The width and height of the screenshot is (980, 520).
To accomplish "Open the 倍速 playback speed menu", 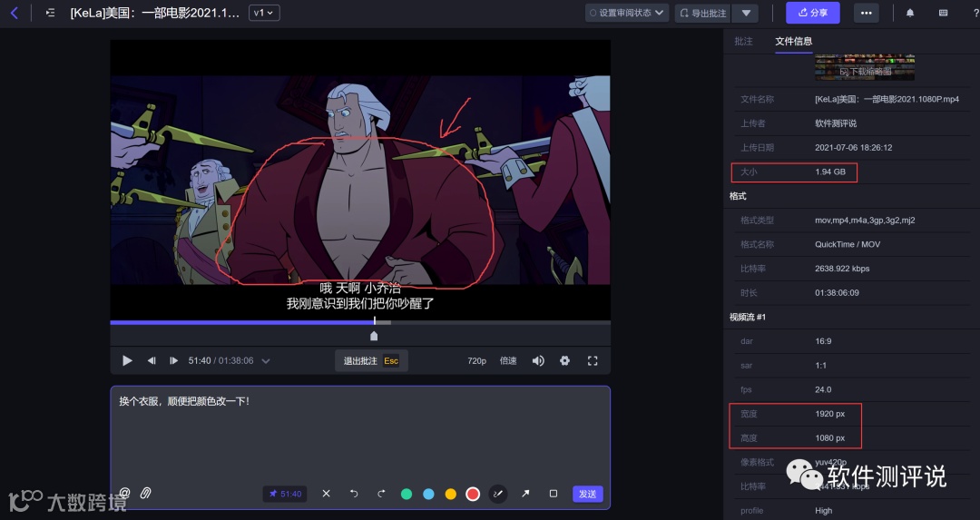I will 508,360.
